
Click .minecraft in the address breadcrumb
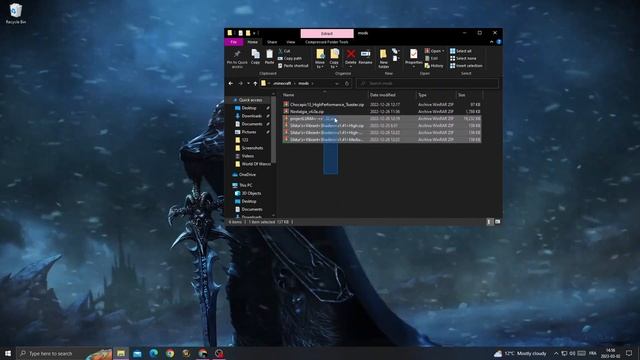click(x=282, y=84)
